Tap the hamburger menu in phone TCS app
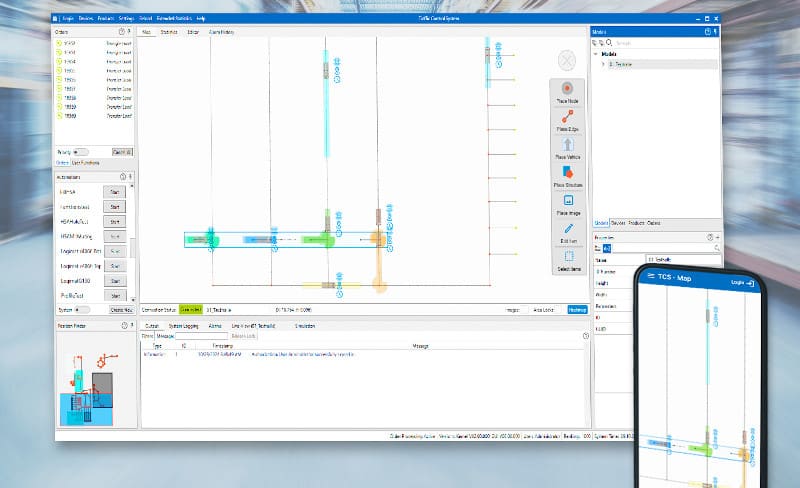The height and width of the screenshot is (488, 800). pyautogui.click(x=651, y=276)
